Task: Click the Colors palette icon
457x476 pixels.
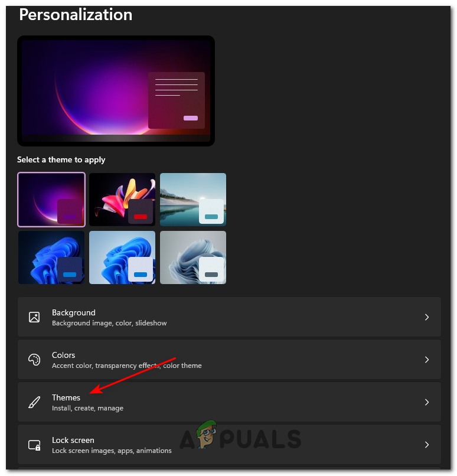Action: pyautogui.click(x=34, y=360)
